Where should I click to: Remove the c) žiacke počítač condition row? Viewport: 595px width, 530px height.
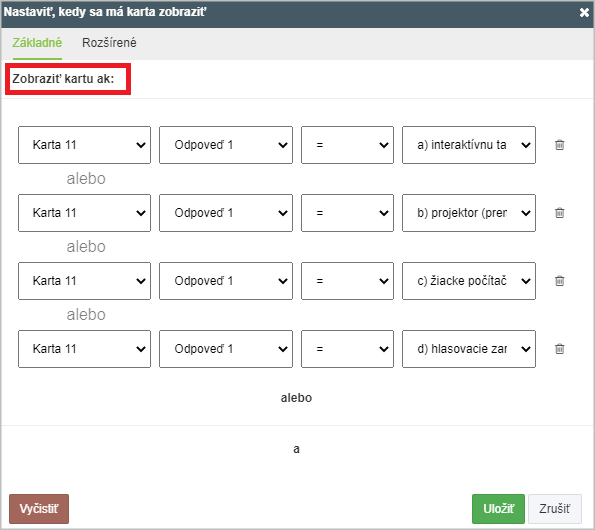pyautogui.click(x=559, y=281)
